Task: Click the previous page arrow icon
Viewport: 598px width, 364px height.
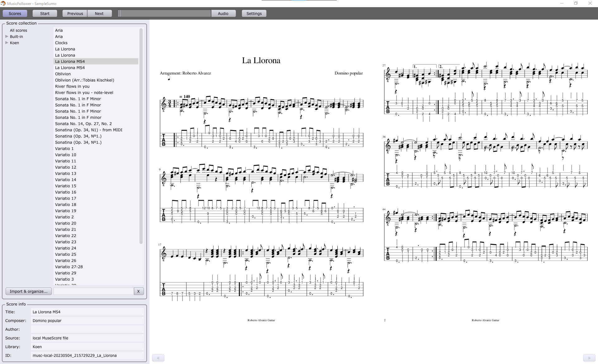Action: [x=158, y=357]
